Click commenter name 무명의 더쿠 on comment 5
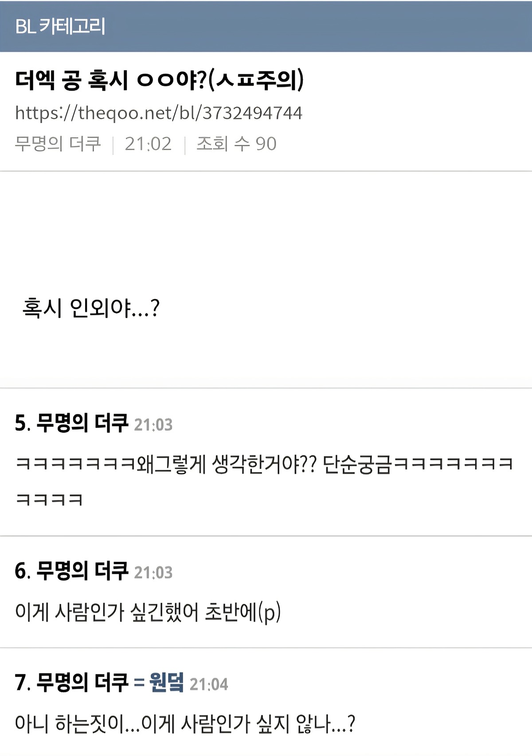Screen dimensions: 532x756 [x=82, y=423]
